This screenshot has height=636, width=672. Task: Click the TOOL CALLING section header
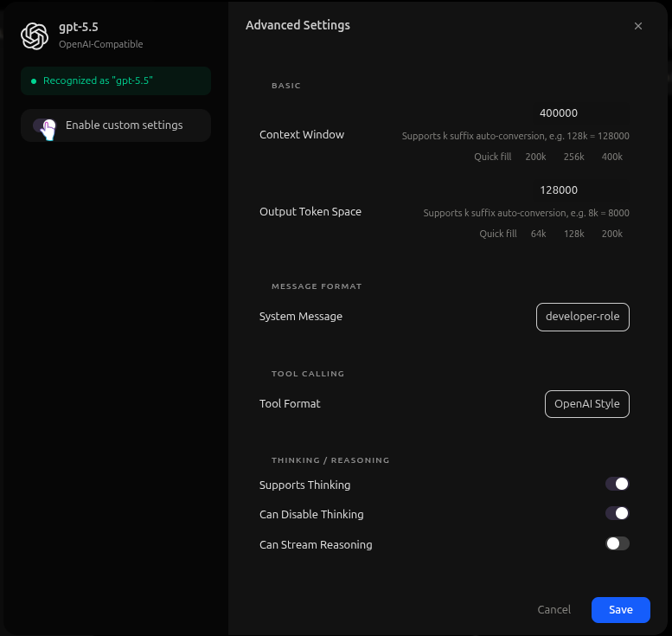(308, 374)
